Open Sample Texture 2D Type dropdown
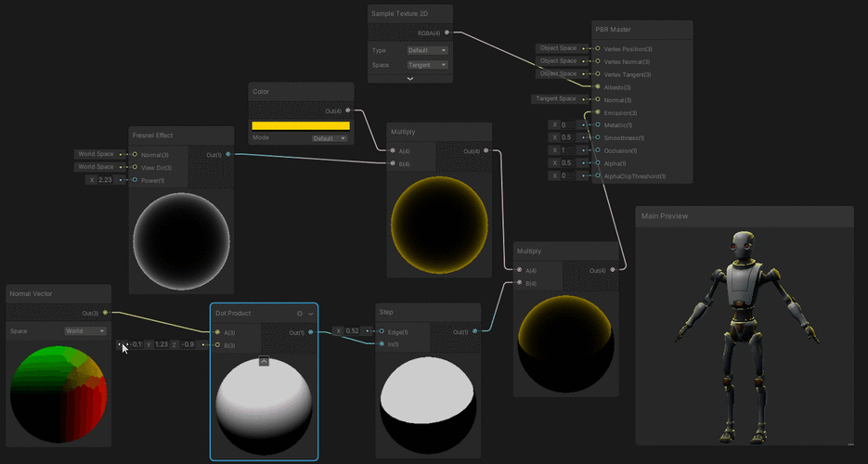Viewport: 868px width, 464px height. [427, 50]
